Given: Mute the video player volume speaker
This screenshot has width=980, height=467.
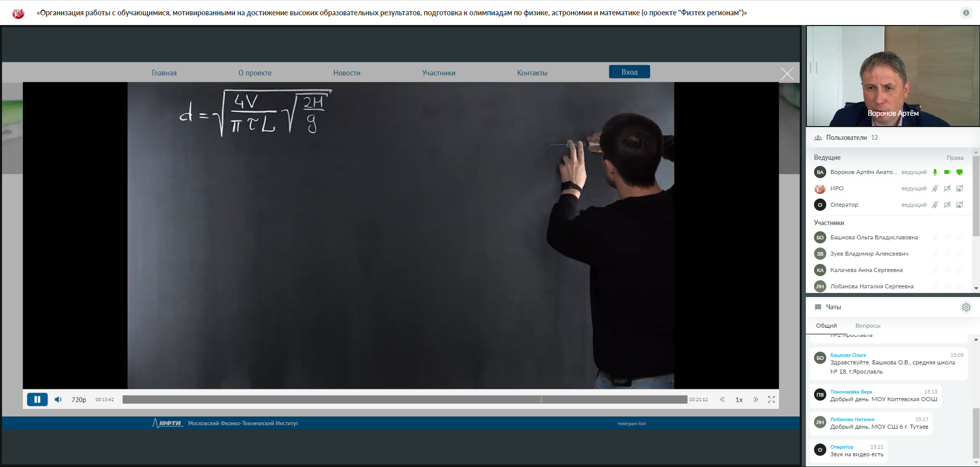Looking at the screenshot, I should [58, 400].
